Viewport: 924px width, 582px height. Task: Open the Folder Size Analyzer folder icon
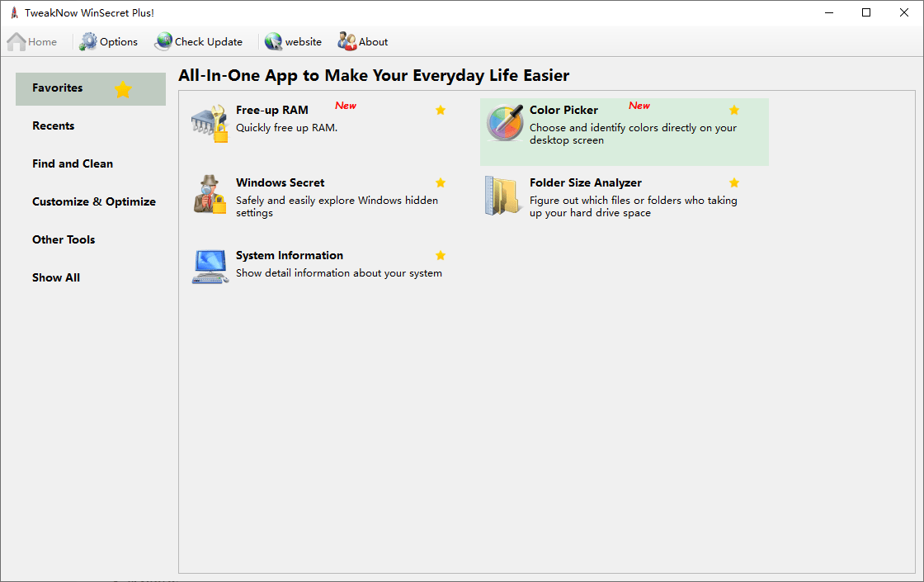[x=503, y=196]
